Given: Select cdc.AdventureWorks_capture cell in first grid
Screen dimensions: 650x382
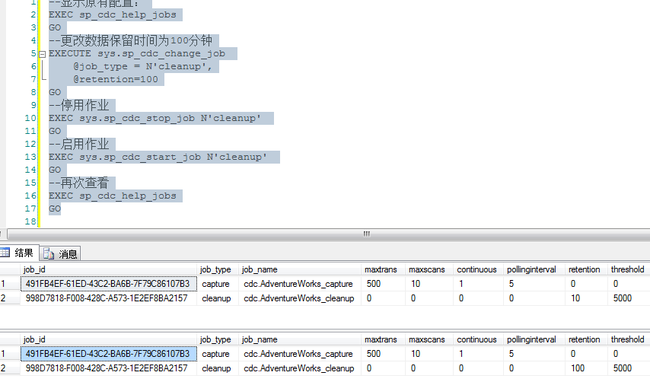Looking at the screenshot, I should pos(300,283).
